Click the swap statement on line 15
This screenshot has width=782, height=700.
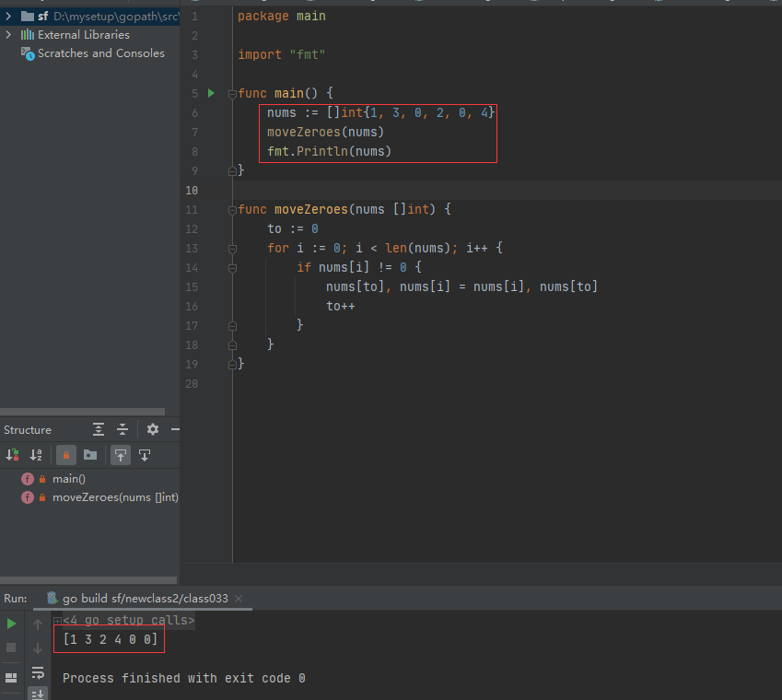point(461,286)
